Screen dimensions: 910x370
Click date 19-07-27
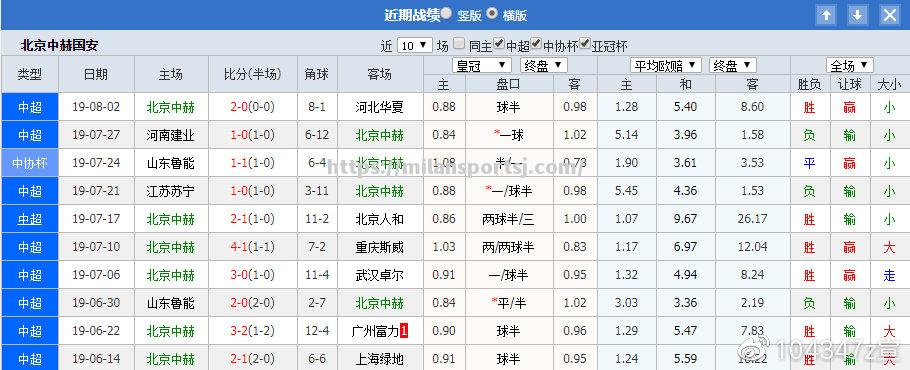click(x=96, y=135)
